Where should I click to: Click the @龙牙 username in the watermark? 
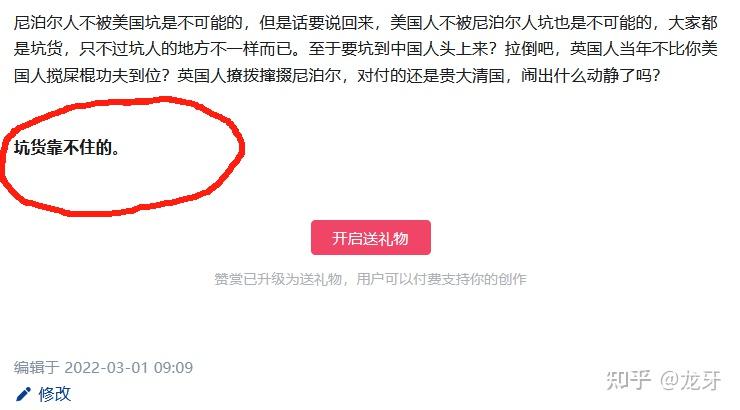click(x=690, y=380)
